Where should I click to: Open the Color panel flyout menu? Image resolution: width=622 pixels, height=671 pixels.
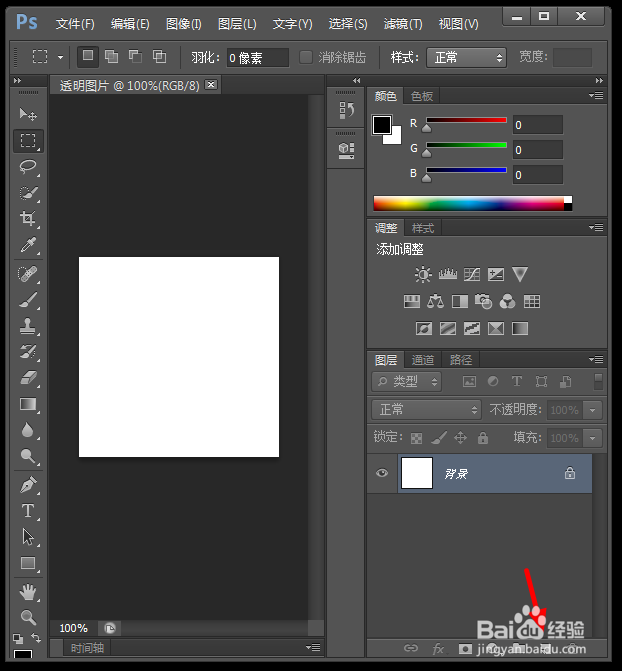(597, 95)
